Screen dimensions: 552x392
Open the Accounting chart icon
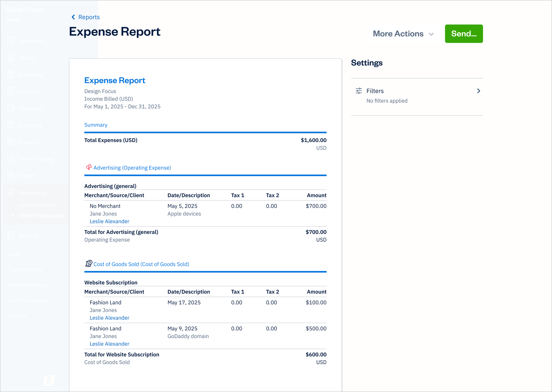(11, 192)
